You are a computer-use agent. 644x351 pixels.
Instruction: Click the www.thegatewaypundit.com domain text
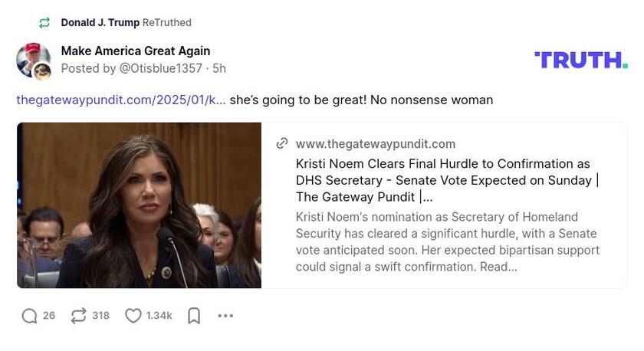(375, 144)
